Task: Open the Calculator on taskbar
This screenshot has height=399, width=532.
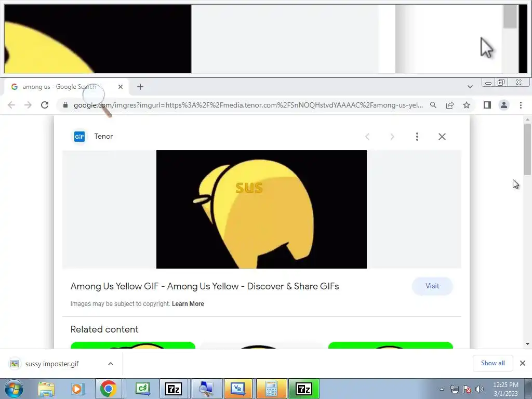Action: [271, 389]
